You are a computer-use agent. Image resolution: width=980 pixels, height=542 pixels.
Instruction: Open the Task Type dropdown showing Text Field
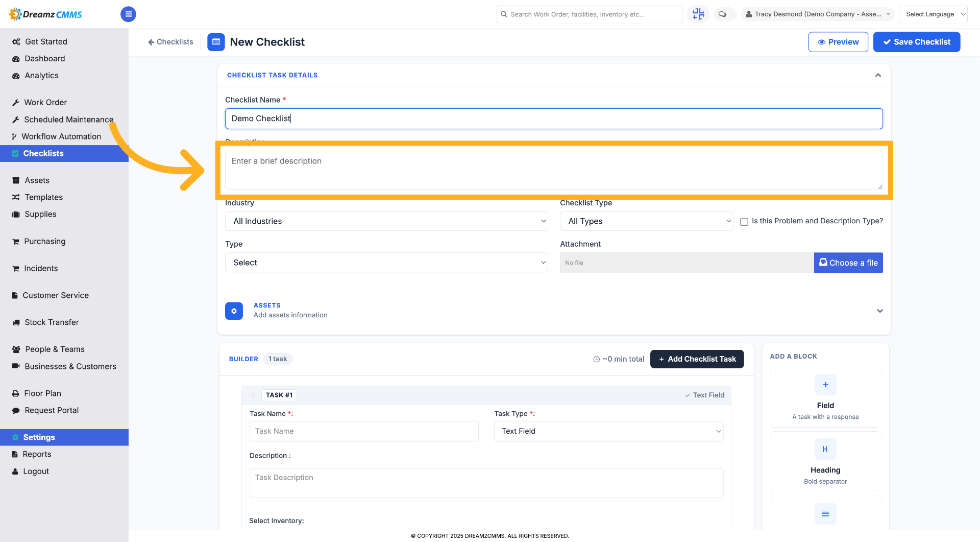[x=608, y=431]
